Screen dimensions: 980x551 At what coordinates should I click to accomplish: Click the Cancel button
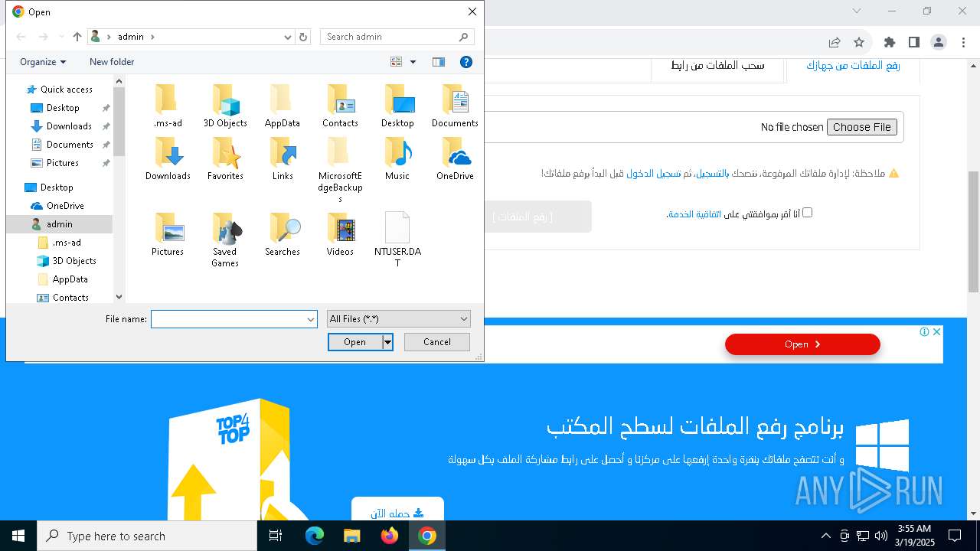(437, 342)
